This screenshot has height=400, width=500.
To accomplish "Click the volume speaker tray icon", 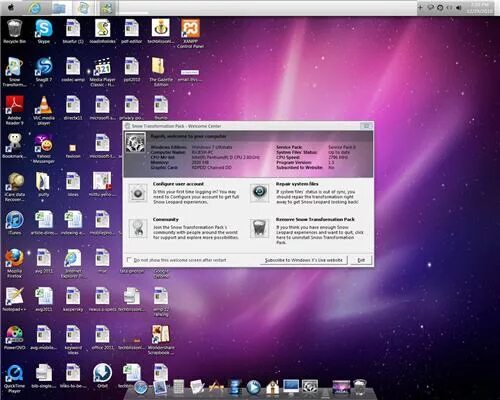I will pos(459,7).
